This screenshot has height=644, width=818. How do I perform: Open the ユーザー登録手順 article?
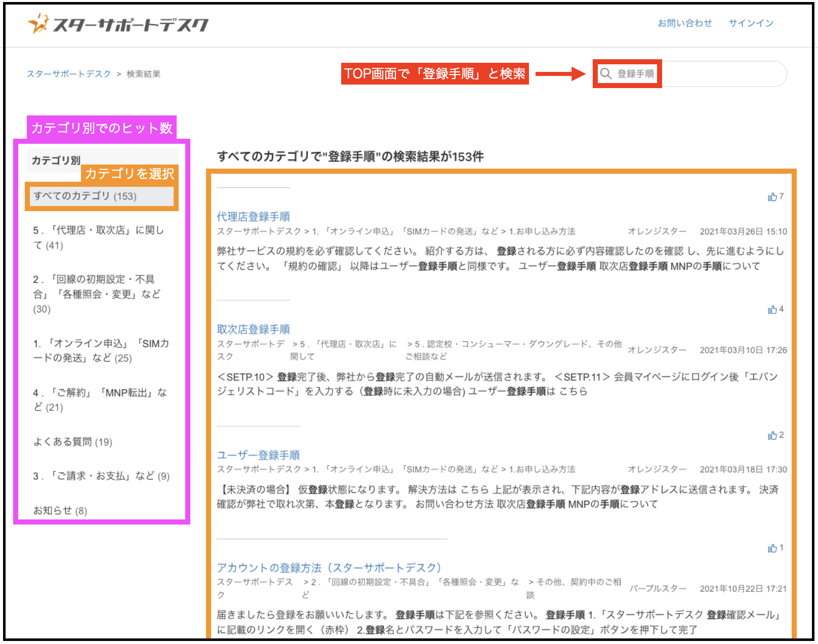259,454
